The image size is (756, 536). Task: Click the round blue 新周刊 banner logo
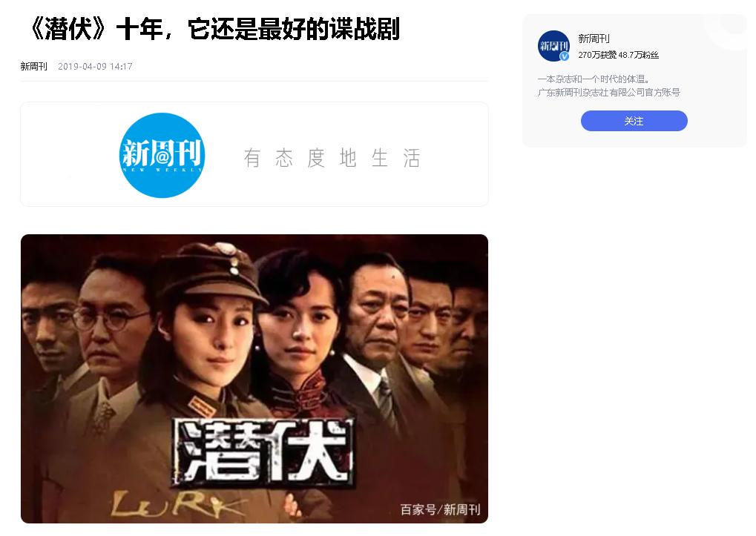[162, 155]
